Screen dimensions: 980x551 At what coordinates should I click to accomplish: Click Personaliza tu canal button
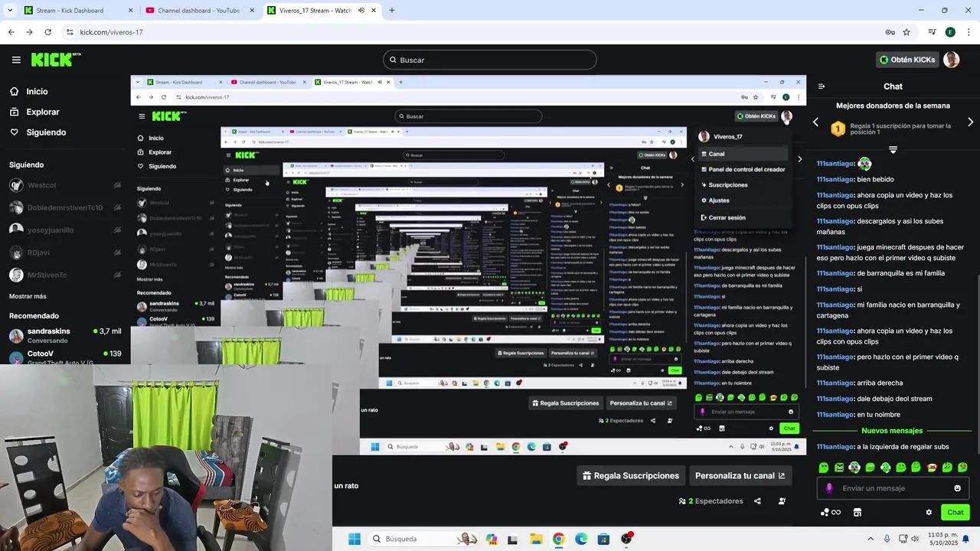[x=740, y=475]
